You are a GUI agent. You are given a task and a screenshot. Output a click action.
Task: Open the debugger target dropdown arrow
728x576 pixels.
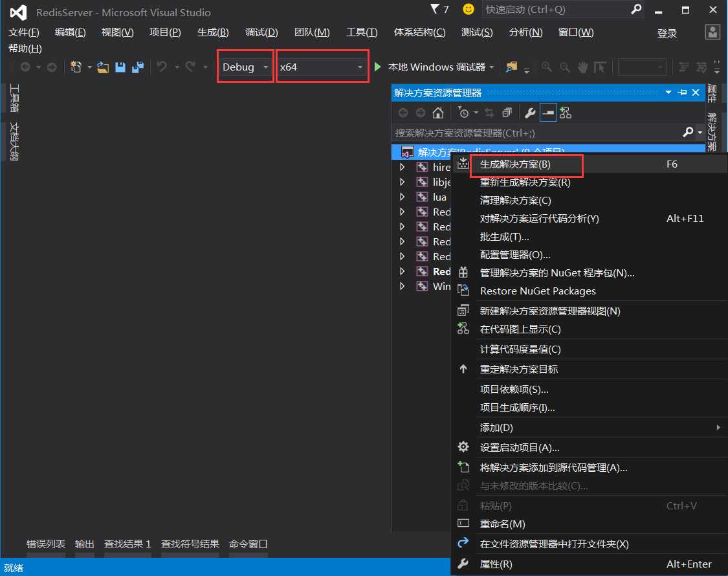492,67
